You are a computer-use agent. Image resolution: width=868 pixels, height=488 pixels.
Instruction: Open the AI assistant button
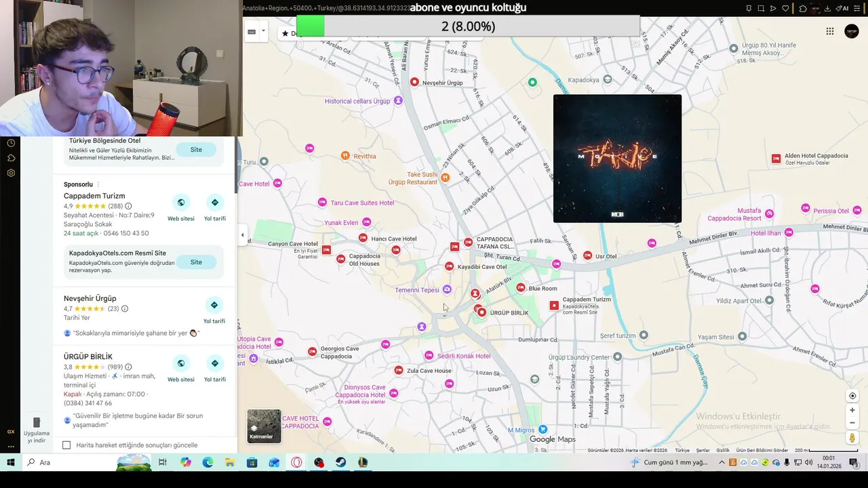pos(843,8)
